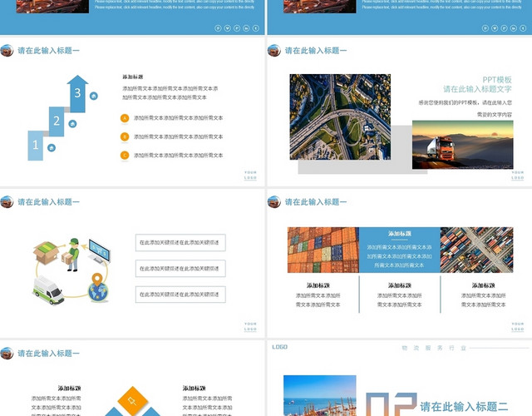Viewport: 532px width, 416px height.
Task: Click the title '请在此输入标题一' on the diamond slide
Action: click(48, 354)
